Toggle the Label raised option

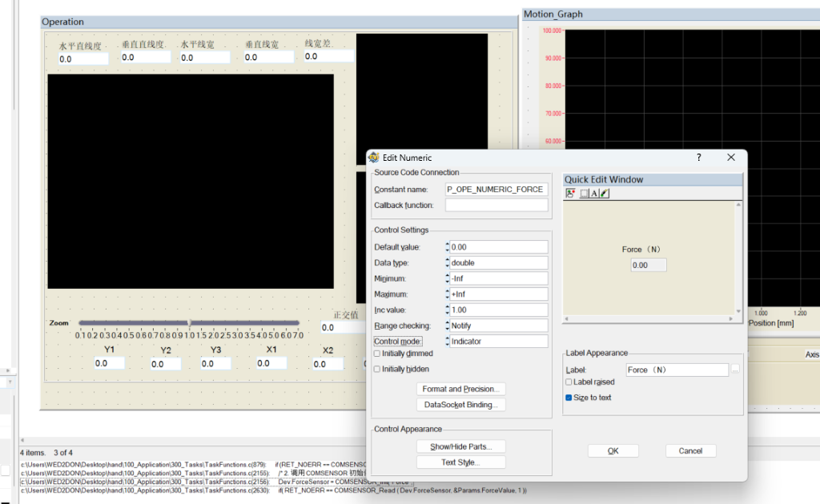point(568,382)
